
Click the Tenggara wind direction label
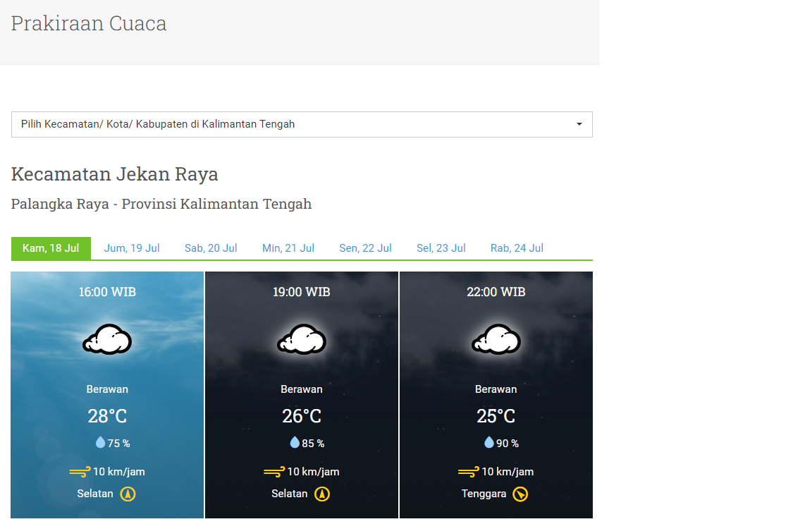pyautogui.click(x=484, y=494)
